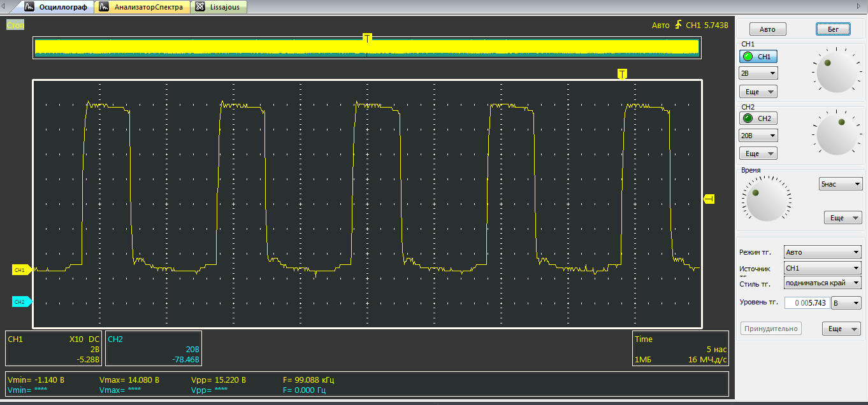The height and width of the screenshot is (405, 868).
Task: Click the yellow T marker above the main graph
Action: [x=622, y=74]
